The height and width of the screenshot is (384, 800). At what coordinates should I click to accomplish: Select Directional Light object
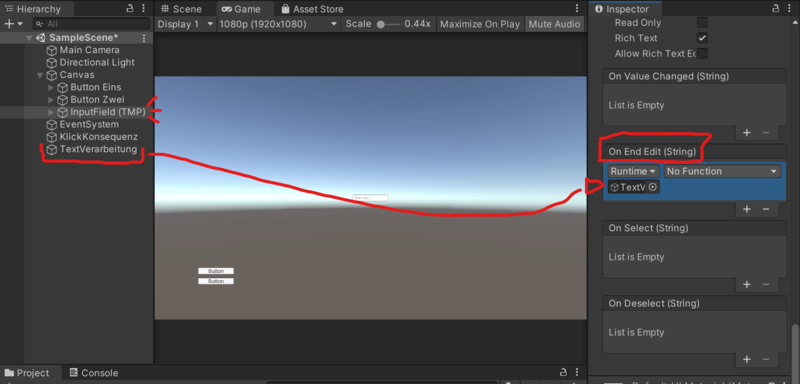point(97,62)
